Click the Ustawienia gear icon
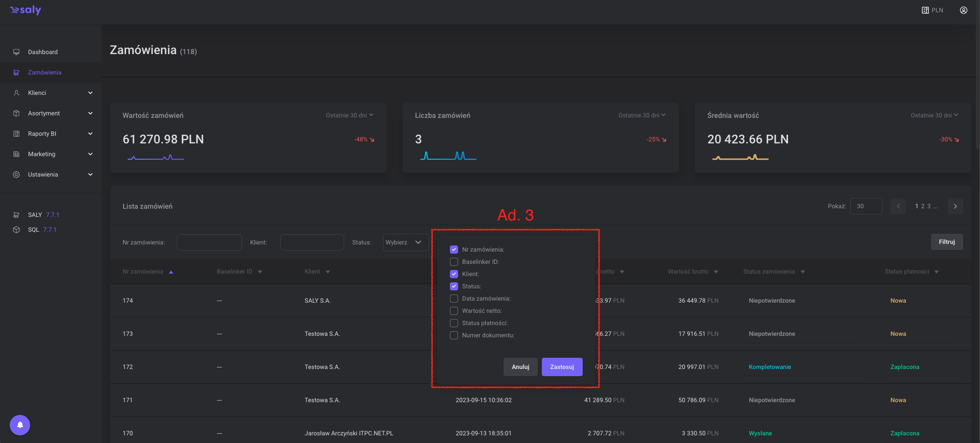This screenshot has width=980, height=443. pos(16,175)
